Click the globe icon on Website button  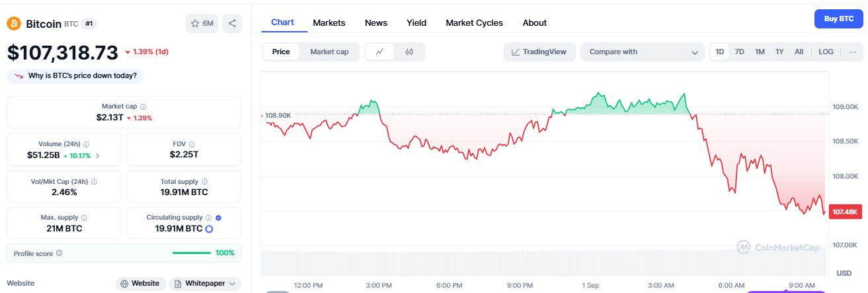[124, 284]
